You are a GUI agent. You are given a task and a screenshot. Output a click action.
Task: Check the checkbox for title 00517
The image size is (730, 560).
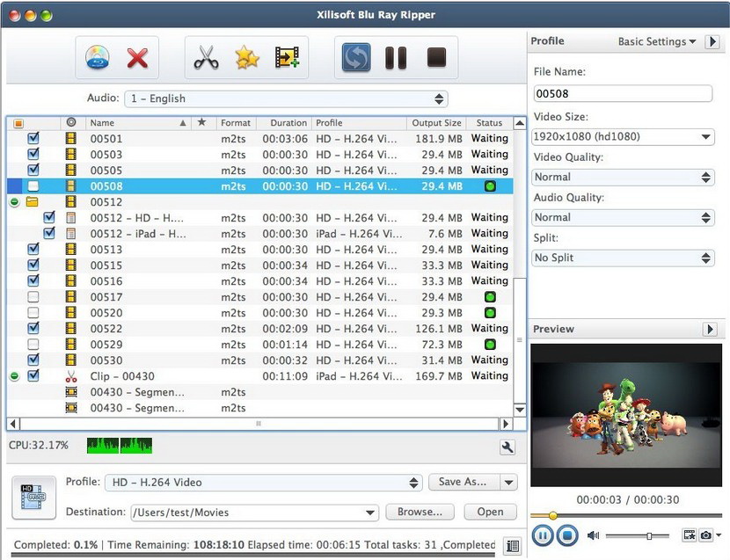(33, 297)
